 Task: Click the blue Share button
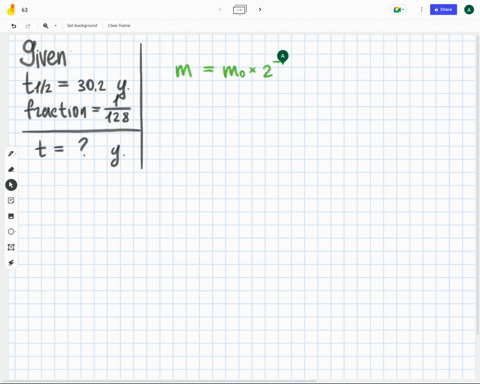tap(443, 10)
